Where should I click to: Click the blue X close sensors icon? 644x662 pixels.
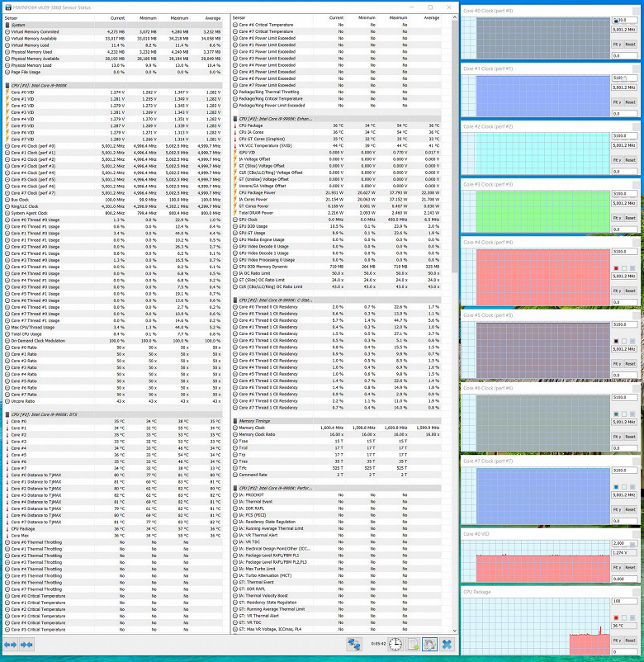click(447, 645)
